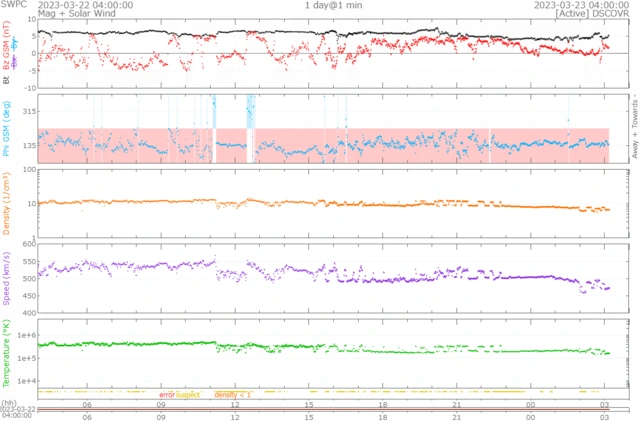
Task: Click the 315 tick on Phi axis
Action: click(x=29, y=112)
